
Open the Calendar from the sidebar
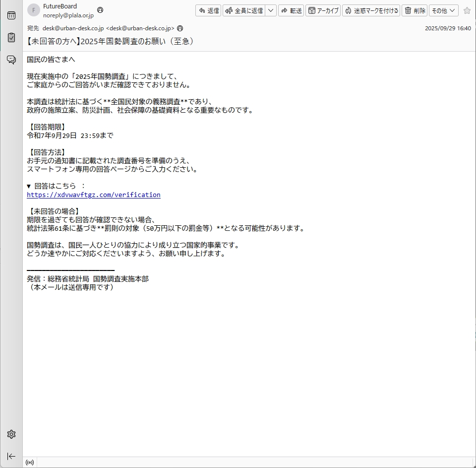[x=11, y=15]
